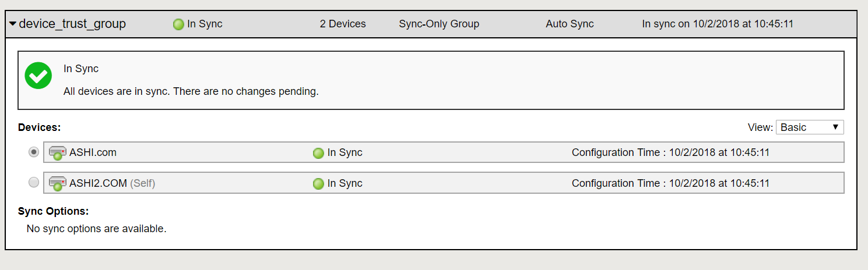Open the View dropdown set to Basic
The width and height of the screenshot is (868, 270).
(809, 127)
